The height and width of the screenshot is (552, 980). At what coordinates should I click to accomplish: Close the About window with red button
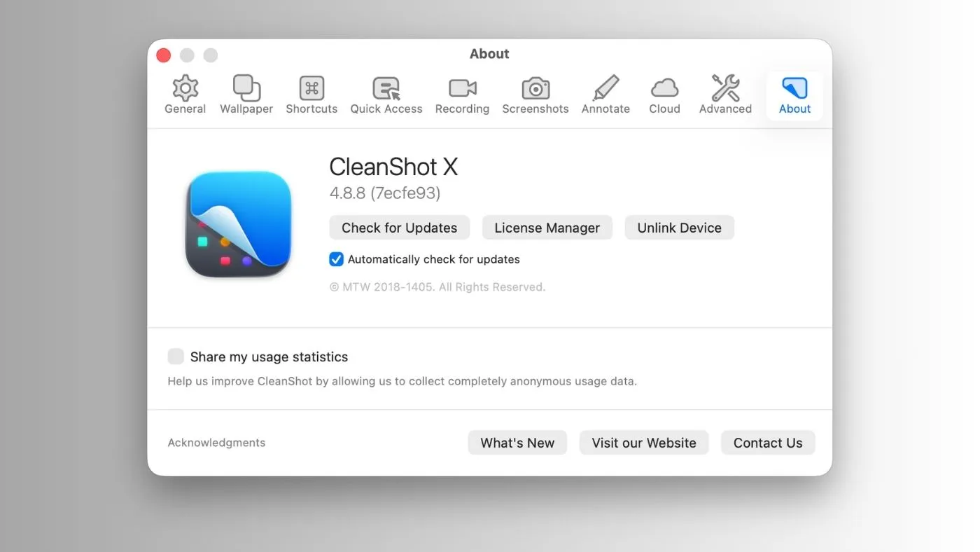pos(163,55)
